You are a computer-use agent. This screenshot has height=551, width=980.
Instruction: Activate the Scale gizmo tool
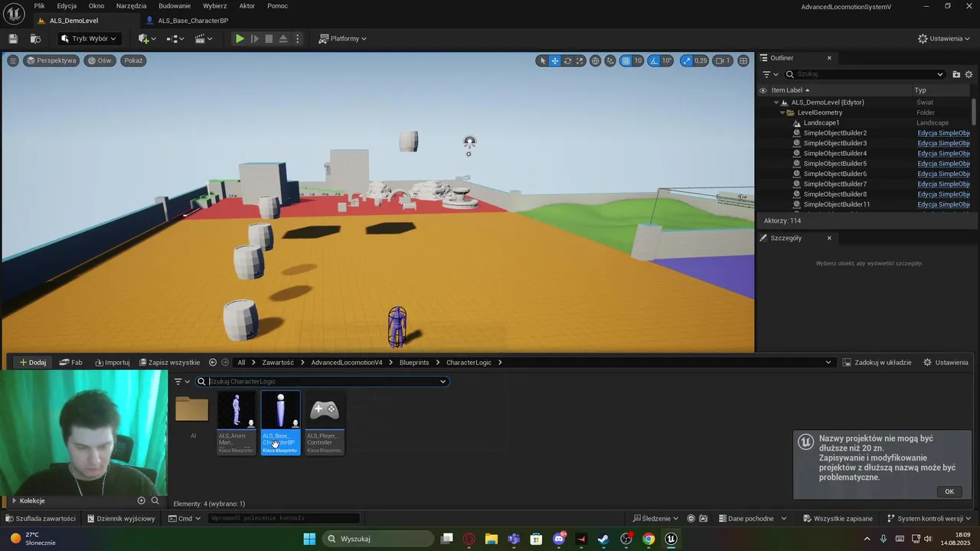tap(580, 60)
